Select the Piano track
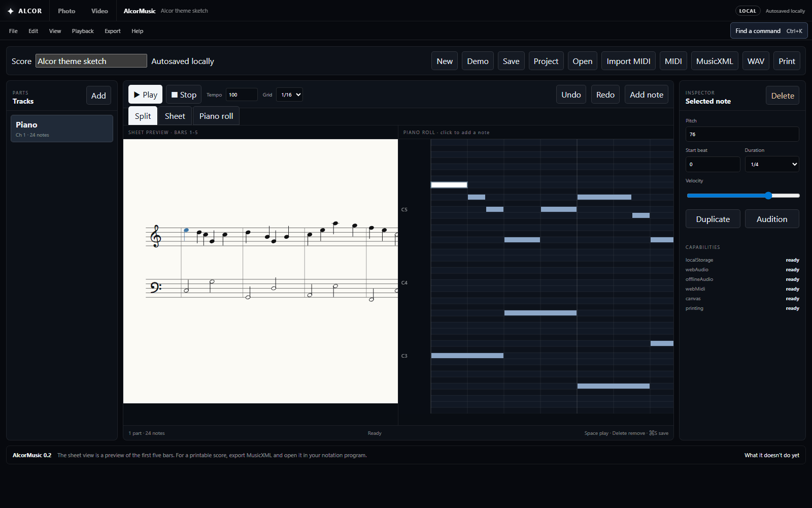 [x=62, y=129]
